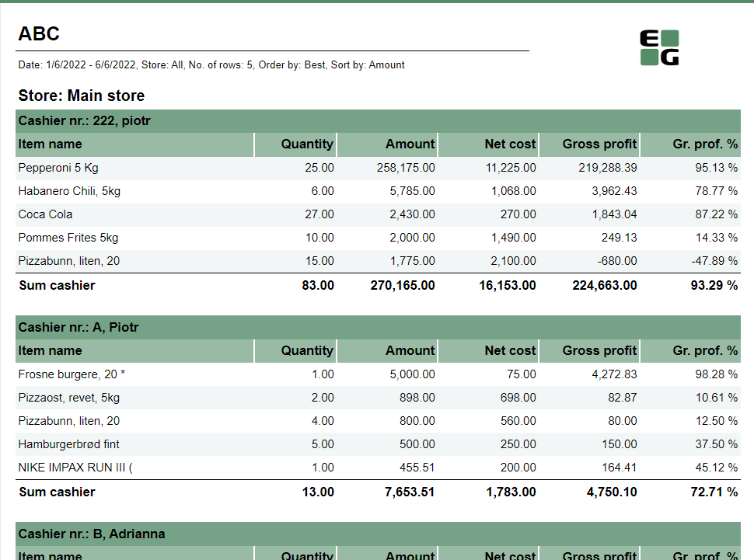Select the 'Store: Main store' heading
Viewport: 754px width, 560px height.
[82, 96]
